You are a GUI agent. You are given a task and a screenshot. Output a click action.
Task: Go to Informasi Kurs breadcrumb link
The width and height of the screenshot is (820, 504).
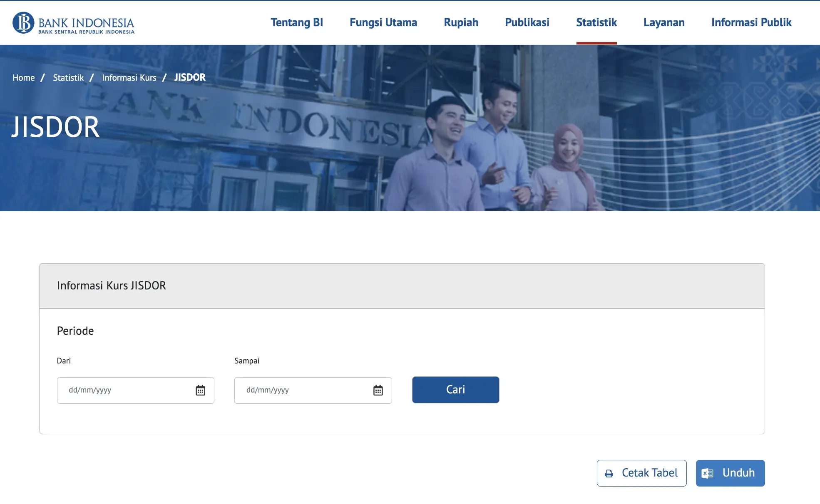tap(129, 78)
